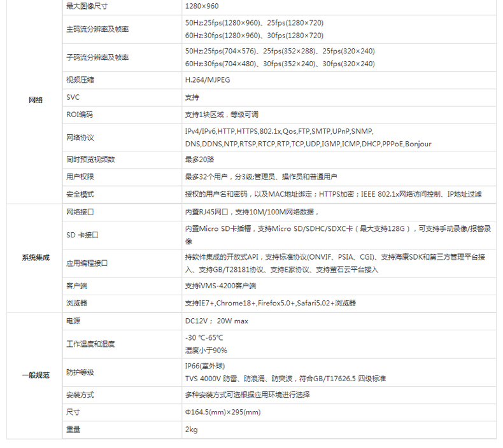Select the 子码流分辨率及帧率 label

pos(97,57)
